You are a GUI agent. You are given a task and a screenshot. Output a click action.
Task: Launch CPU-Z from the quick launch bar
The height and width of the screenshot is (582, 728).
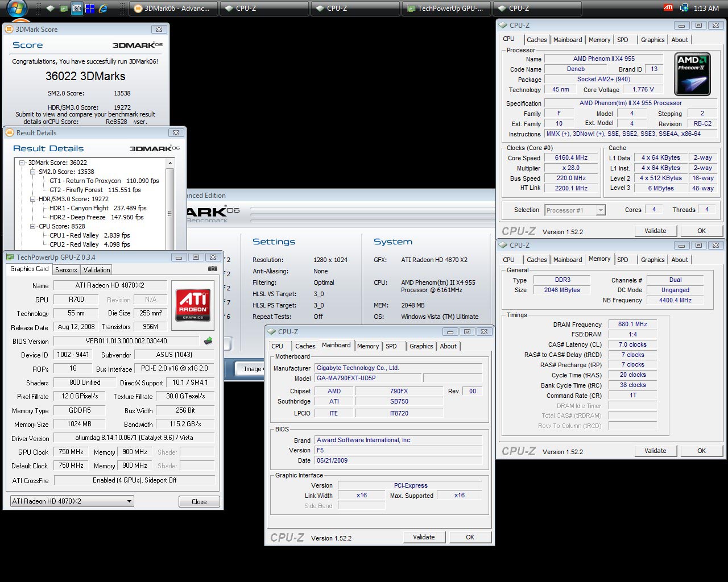tap(50, 9)
